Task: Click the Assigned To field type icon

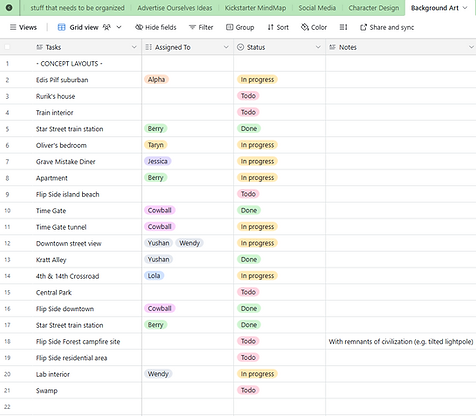Action: (x=149, y=47)
